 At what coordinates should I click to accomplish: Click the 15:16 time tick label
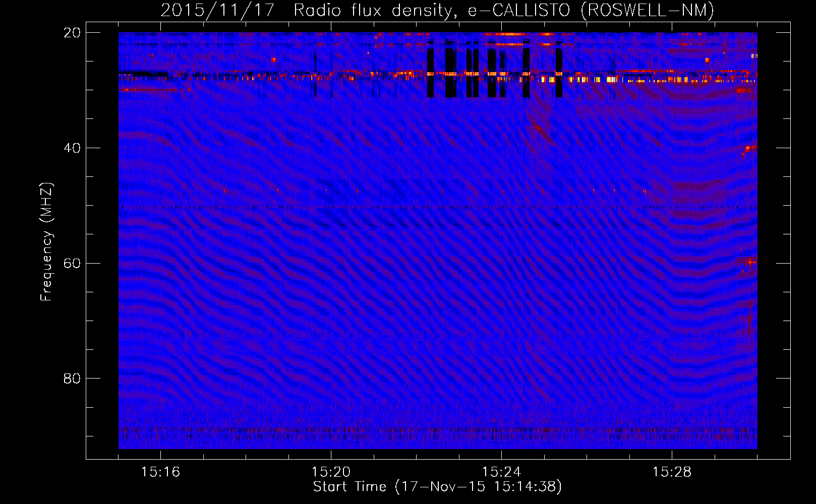pos(160,472)
